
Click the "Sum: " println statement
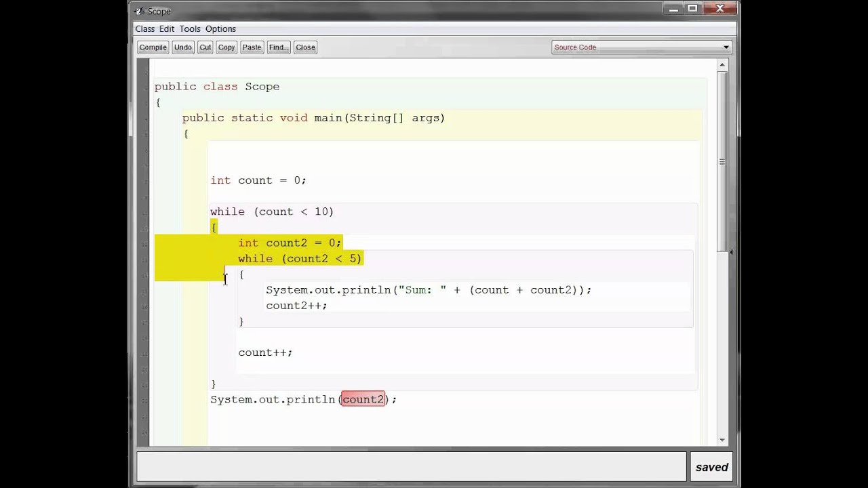pos(429,289)
